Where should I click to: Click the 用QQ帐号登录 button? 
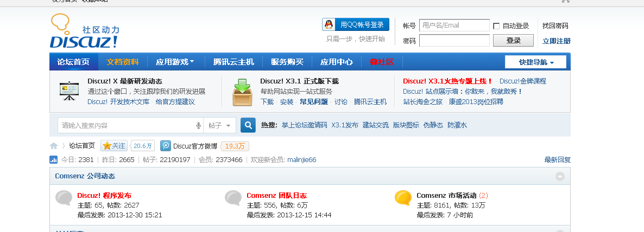356,24
